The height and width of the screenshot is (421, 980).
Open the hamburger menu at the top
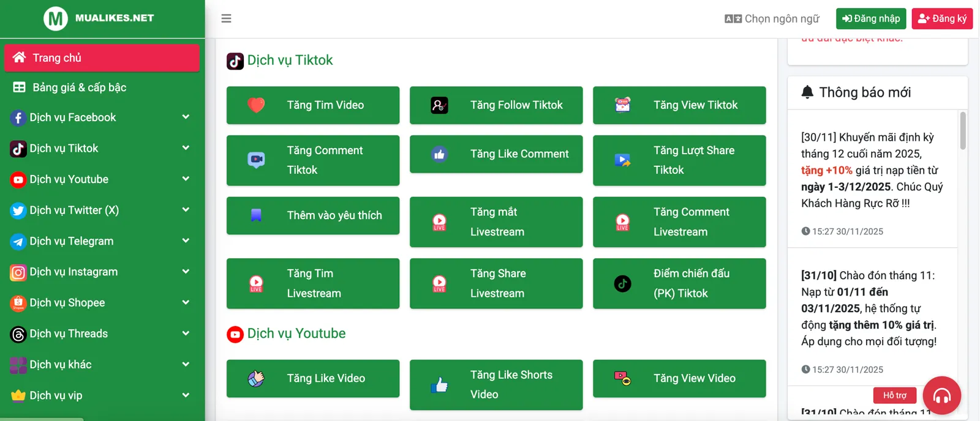click(x=227, y=18)
